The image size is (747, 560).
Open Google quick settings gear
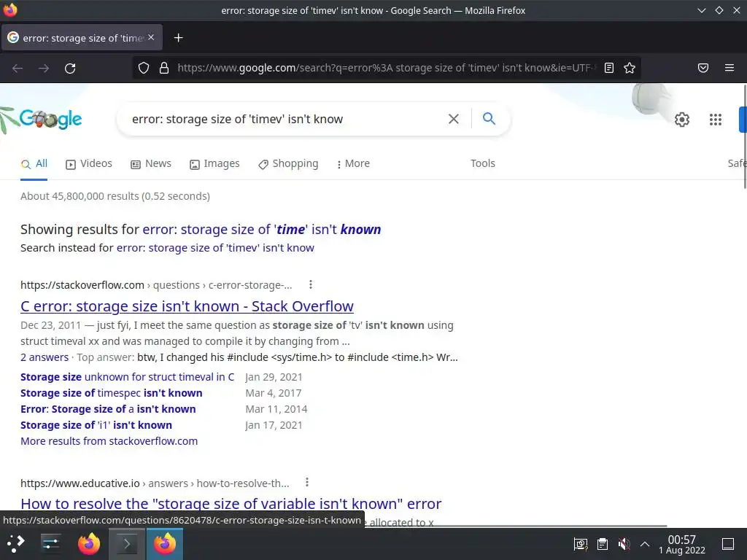pyautogui.click(x=682, y=119)
